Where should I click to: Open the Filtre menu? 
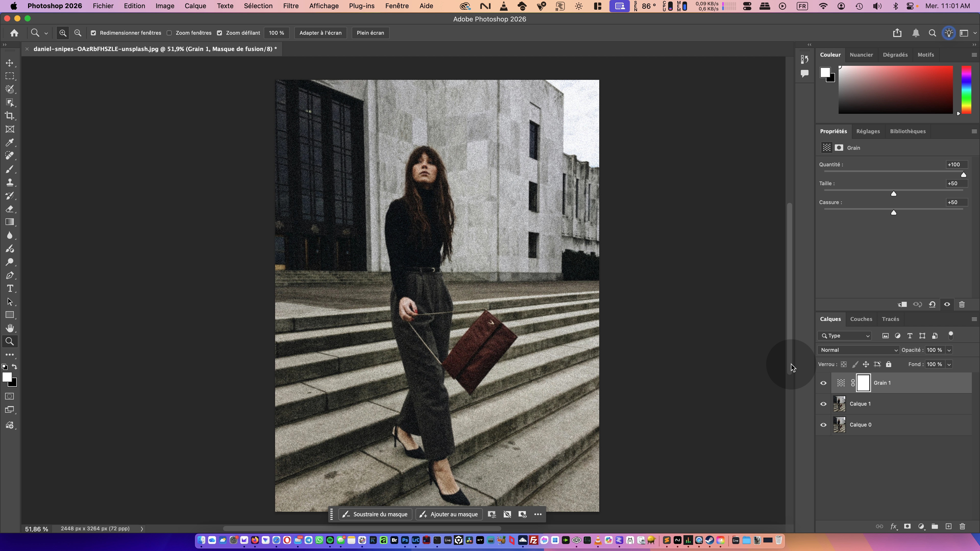tap(291, 6)
